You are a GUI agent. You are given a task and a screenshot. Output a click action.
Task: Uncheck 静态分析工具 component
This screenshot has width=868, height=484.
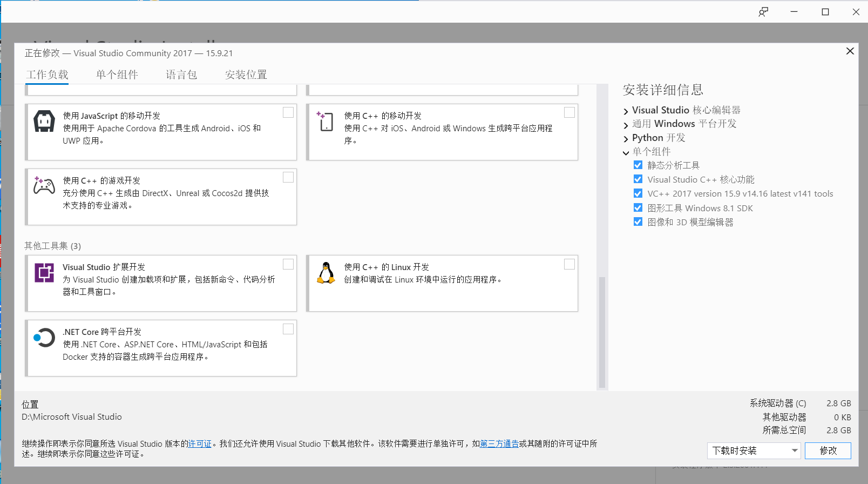coord(638,165)
